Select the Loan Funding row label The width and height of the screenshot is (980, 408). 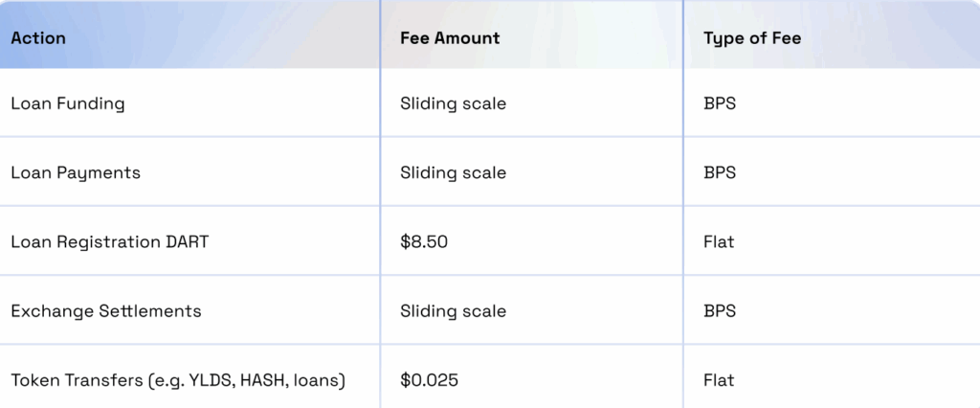tap(68, 103)
